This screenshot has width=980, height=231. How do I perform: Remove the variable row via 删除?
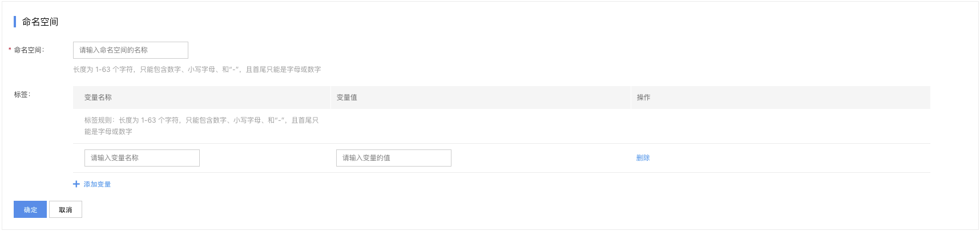pyautogui.click(x=643, y=158)
